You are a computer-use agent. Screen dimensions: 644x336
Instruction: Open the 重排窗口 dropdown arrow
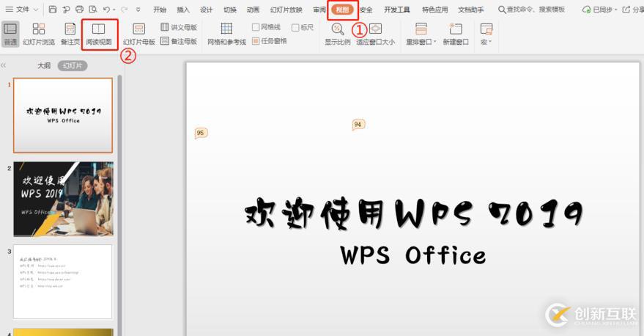(434, 42)
